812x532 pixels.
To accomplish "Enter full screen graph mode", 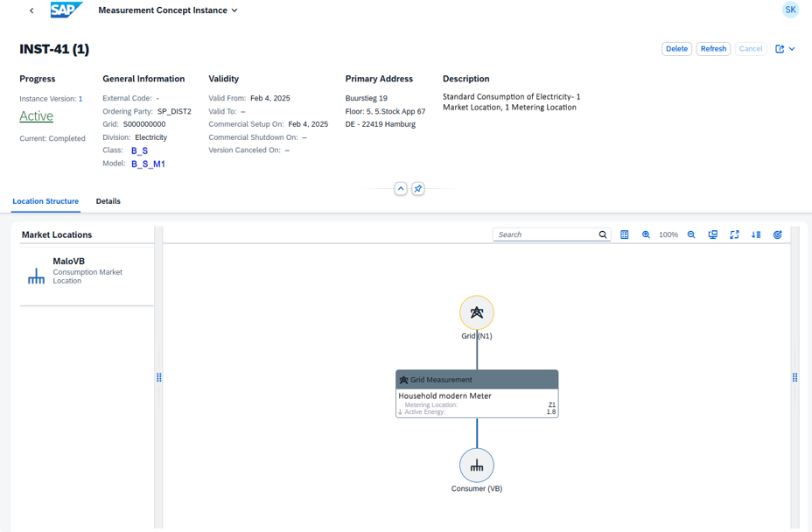I will pyautogui.click(x=734, y=234).
